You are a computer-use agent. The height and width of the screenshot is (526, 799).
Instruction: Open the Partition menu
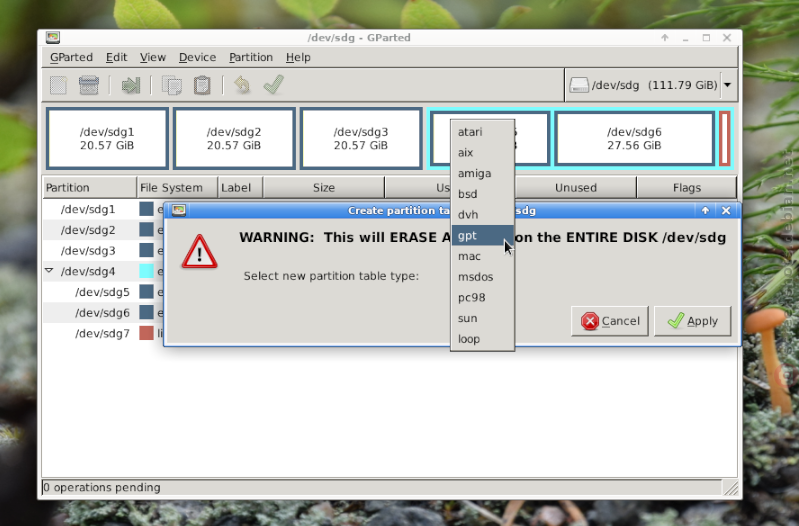click(251, 57)
